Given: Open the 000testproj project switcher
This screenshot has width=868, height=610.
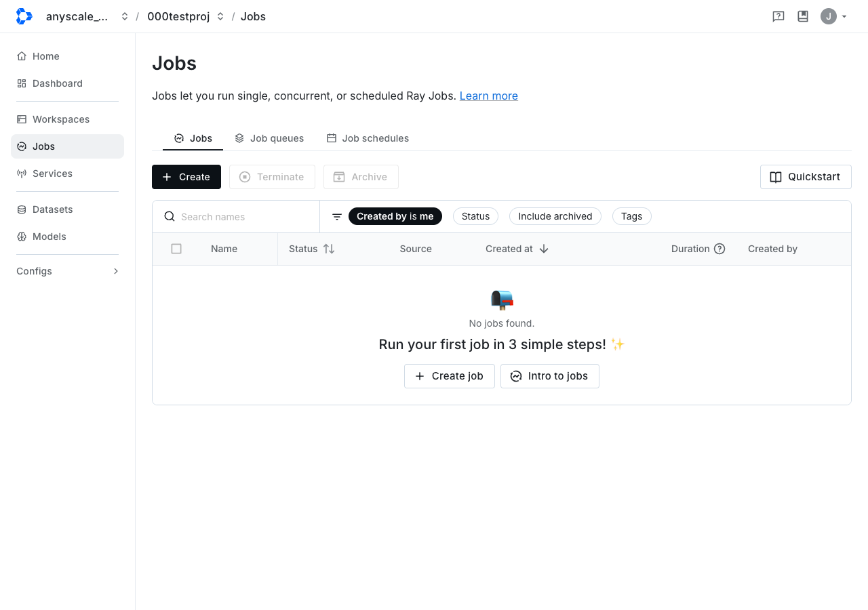Looking at the screenshot, I should point(186,16).
